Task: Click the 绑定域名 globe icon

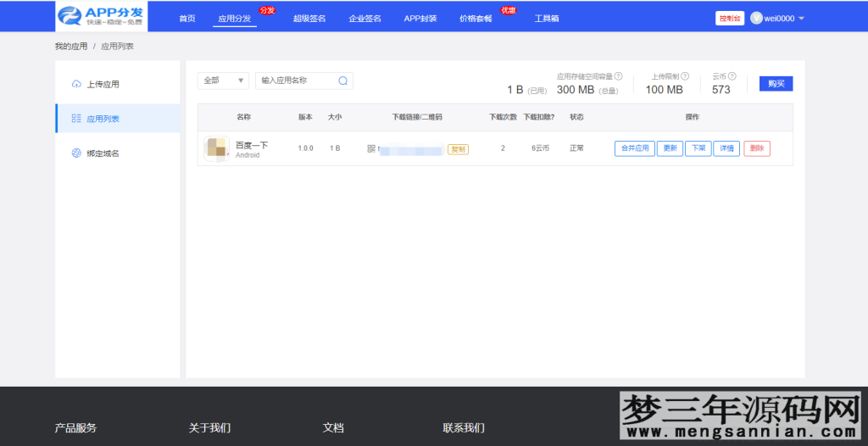Action: pyautogui.click(x=76, y=153)
